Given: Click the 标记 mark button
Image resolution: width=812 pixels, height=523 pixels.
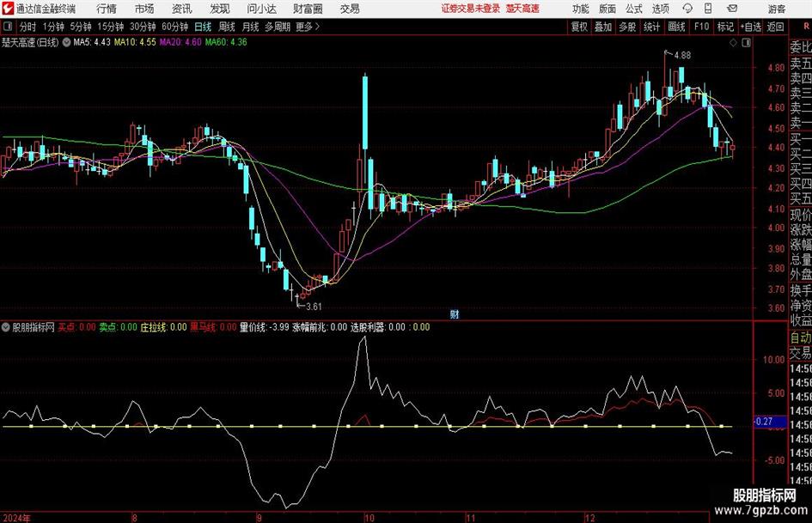Looking at the screenshot, I should [725, 27].
